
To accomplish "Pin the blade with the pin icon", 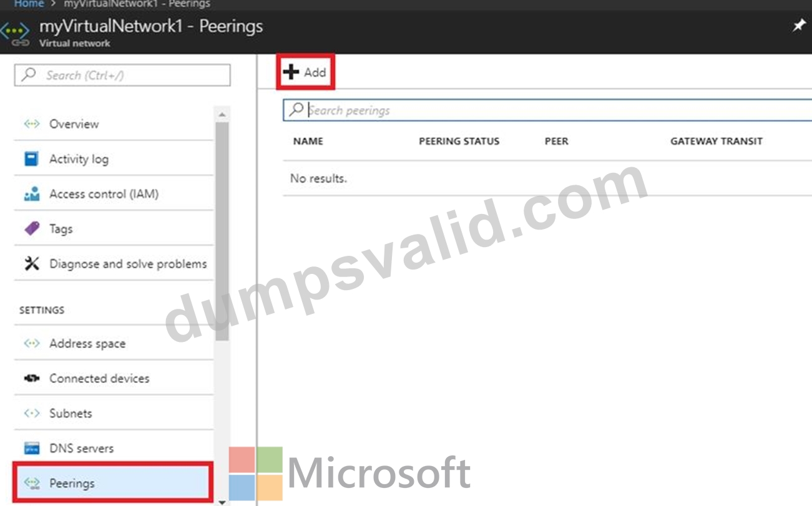I will 798,27.
